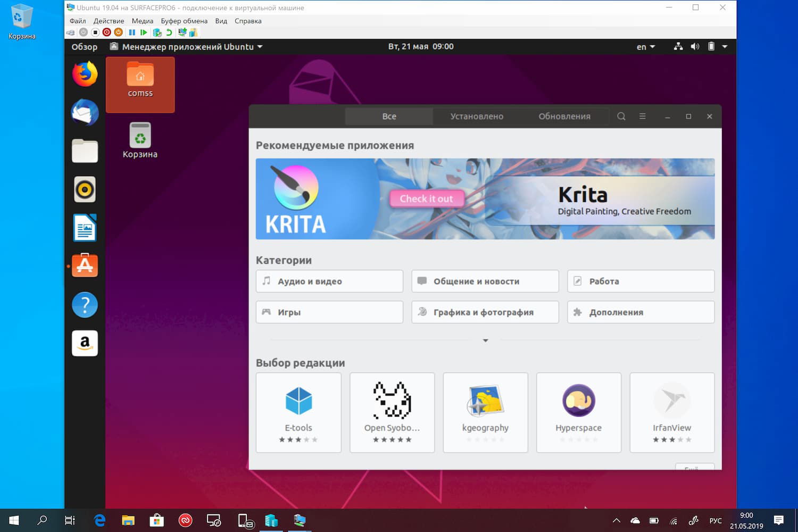Switch to the Обновления tab

click(564, 116)
